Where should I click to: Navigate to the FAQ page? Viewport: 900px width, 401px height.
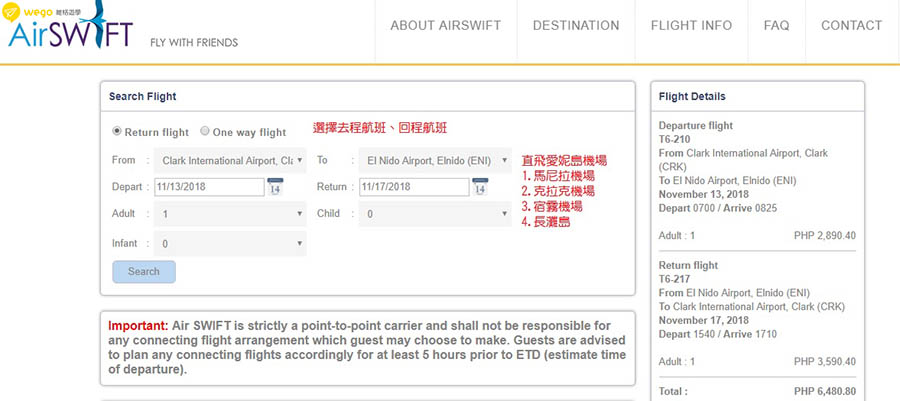pos(776,26)
